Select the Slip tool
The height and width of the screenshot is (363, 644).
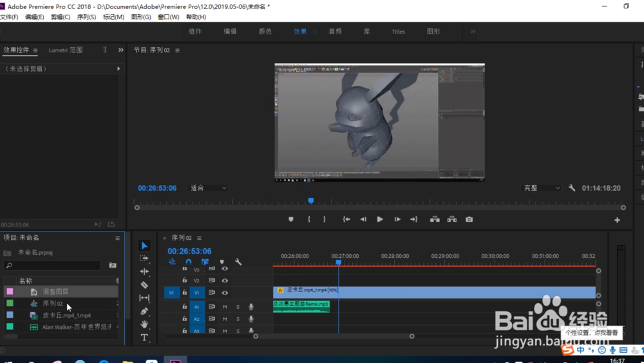144,298
